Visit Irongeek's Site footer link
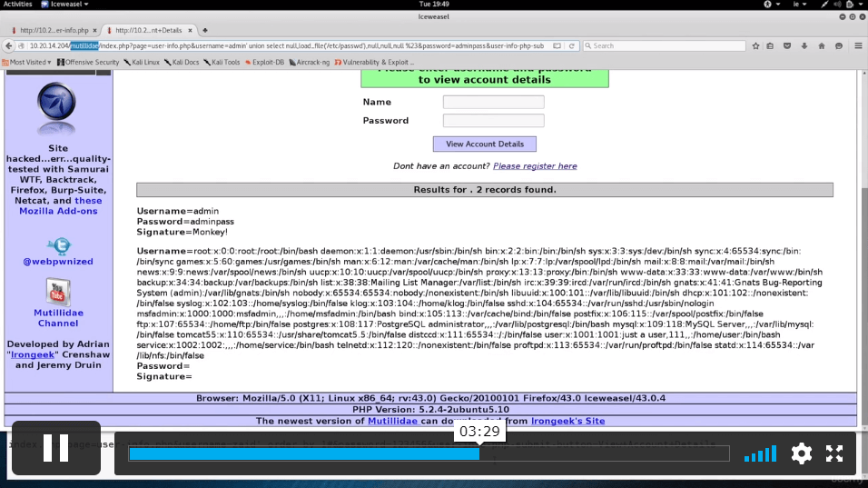 568,421
